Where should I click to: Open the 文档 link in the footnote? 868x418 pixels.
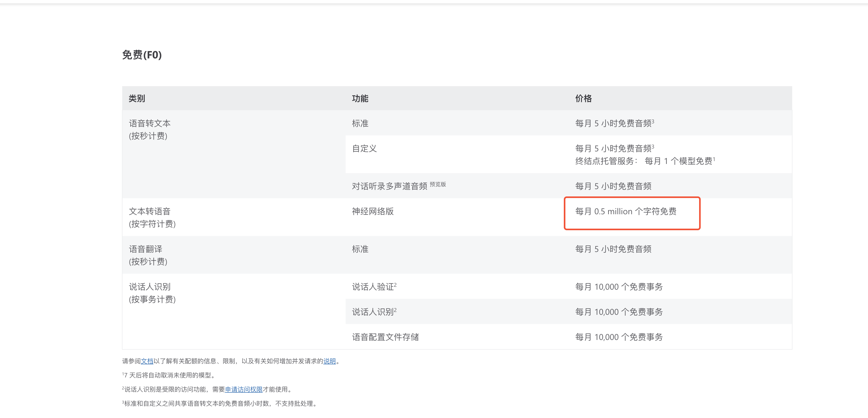(147, 361)
